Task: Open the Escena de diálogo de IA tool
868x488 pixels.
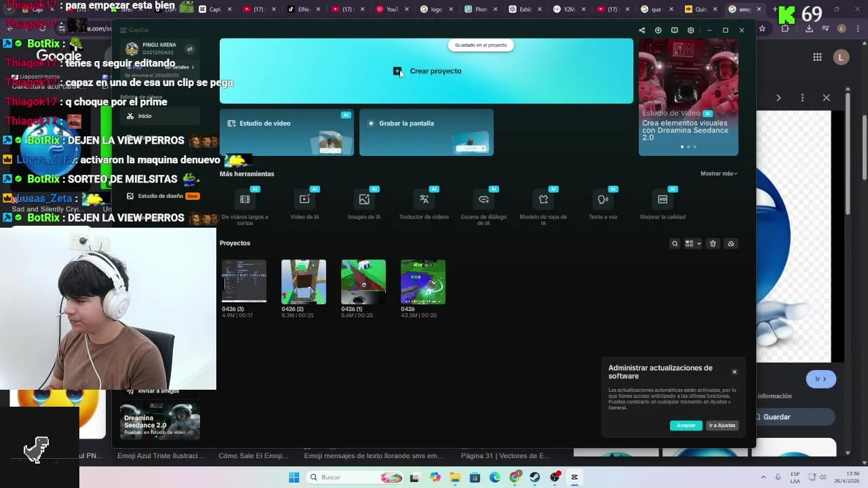Action: (484, 206)
